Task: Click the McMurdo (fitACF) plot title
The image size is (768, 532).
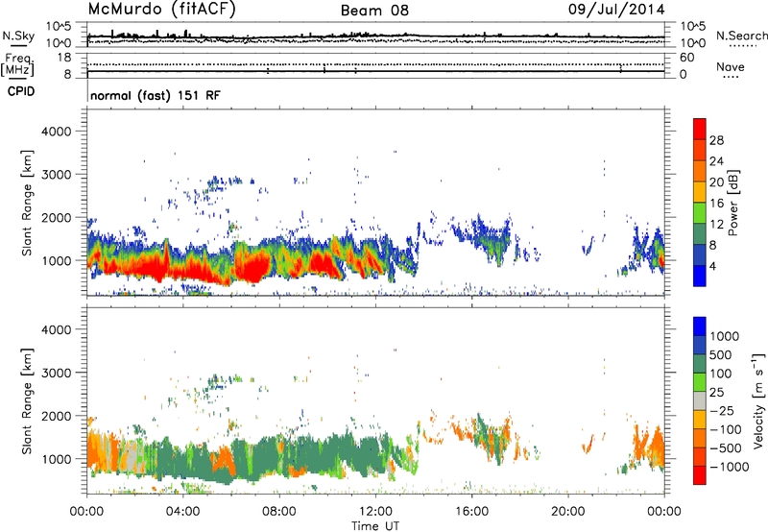Action: 161,10
